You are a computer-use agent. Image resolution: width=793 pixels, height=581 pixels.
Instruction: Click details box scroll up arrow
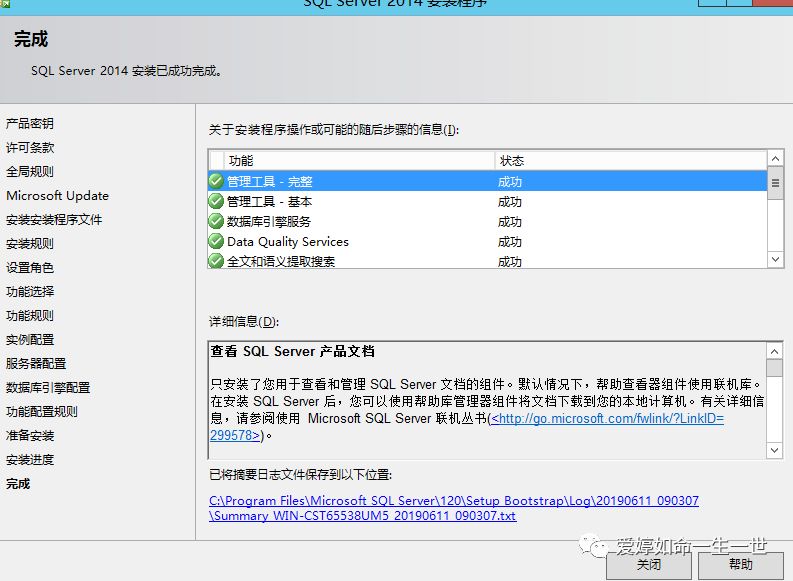(x=774, y=351)
